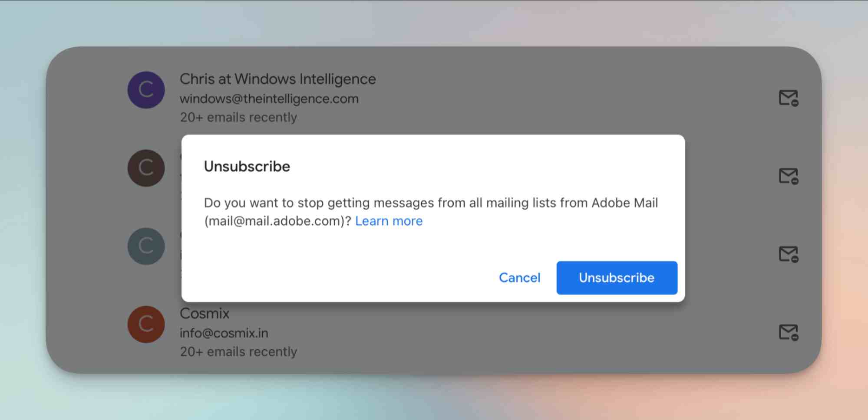The width and height of the screenshot is (868, 420).
Task: Select the brown C sender avatar
Action: tap(146, 168)
